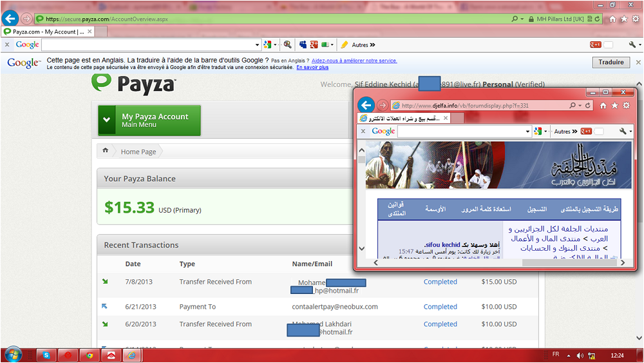Click sifou kechid username link in forum
The height and width of the screenshot is (363, 644).
(x=442, y=244)
